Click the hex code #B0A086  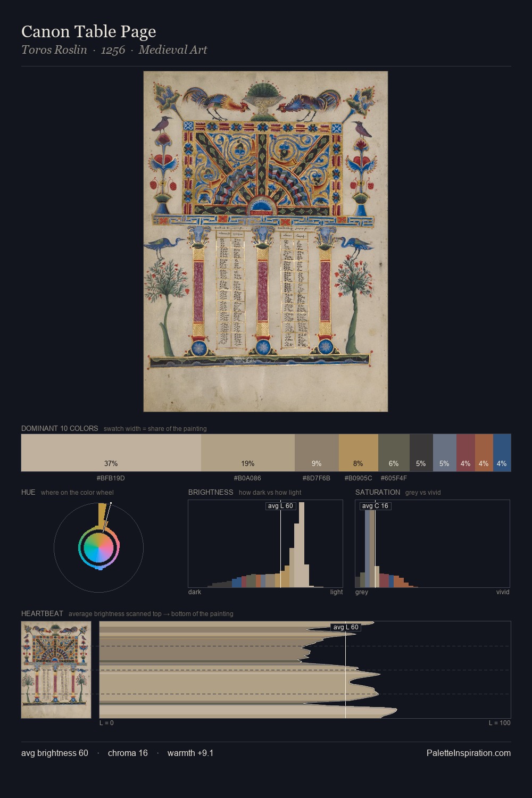[x=247, y=478]
